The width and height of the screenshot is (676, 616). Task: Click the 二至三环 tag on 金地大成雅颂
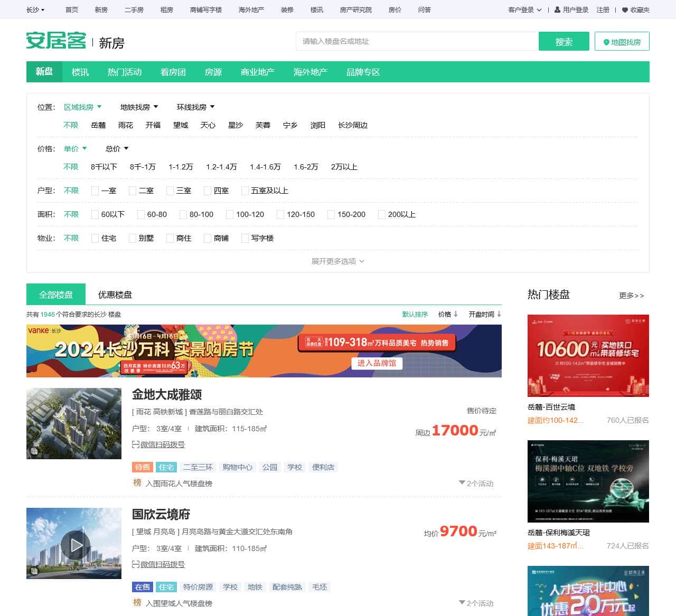pyautogui.click(x=198, y=467)
